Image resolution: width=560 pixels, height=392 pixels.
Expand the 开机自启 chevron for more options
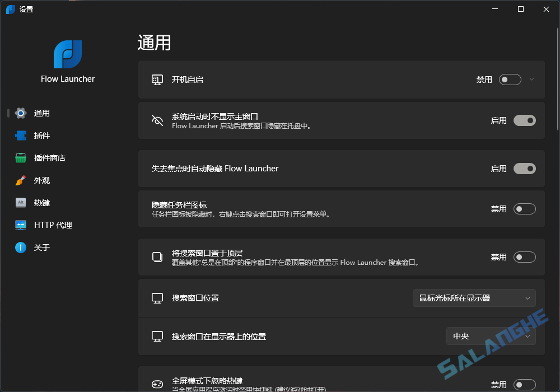coord(530,79)
